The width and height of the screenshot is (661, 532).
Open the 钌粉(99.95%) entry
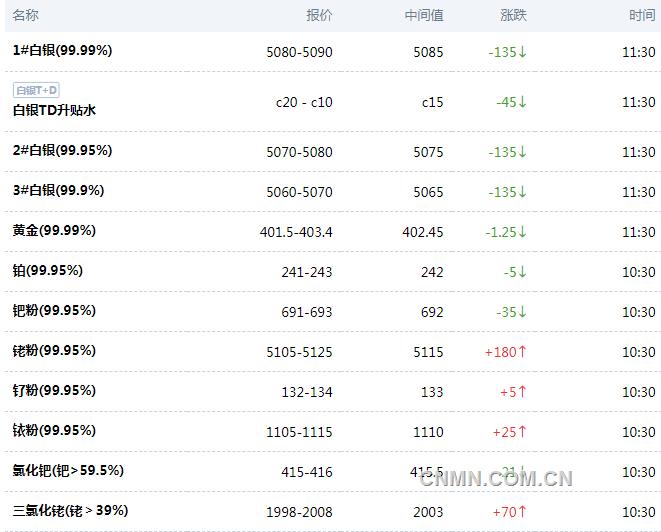click(x=54, y=391)
